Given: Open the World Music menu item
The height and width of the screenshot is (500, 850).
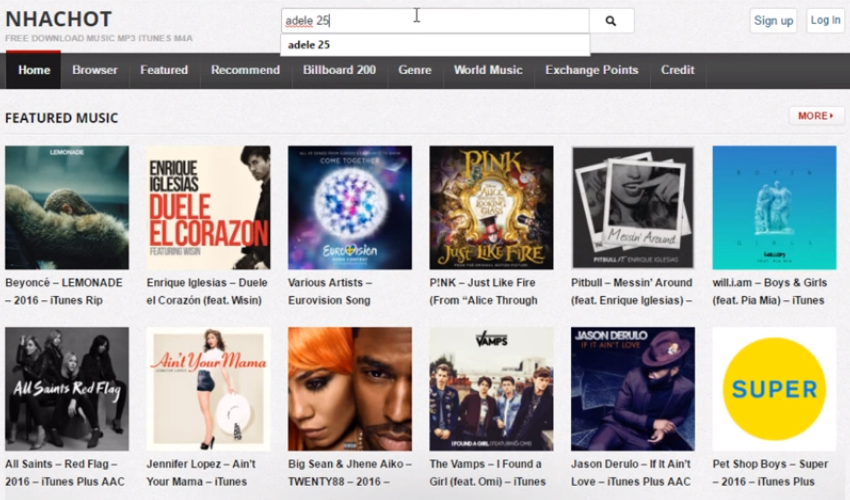Looking at the screenshot, I should point(488,70).
